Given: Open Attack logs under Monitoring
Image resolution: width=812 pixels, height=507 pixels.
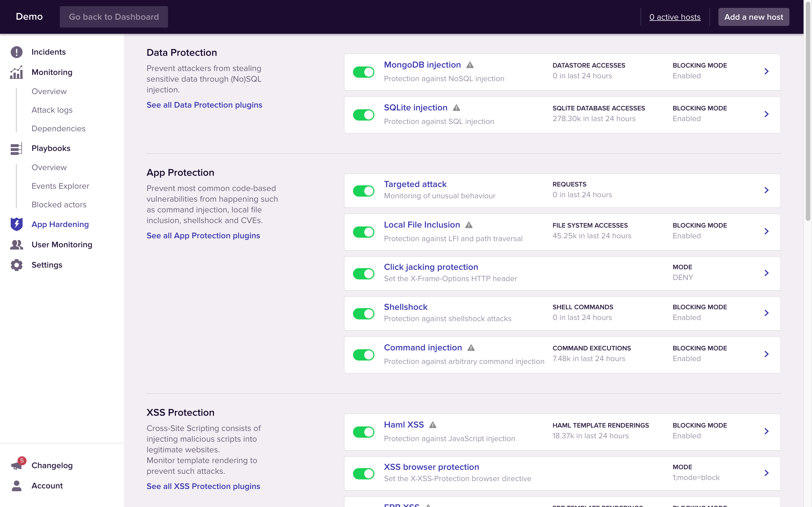Looking at the screenshot, I should coord(52,110).
